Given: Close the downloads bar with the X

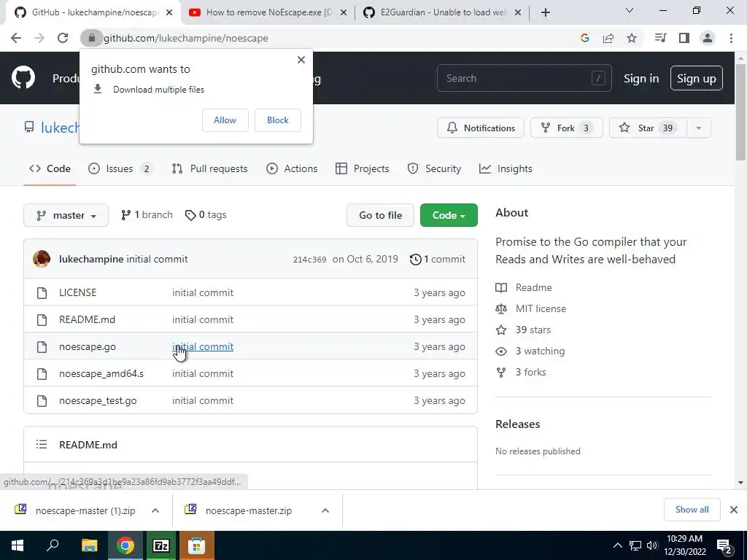Looking at the screenshot, I should pos(734,510).
